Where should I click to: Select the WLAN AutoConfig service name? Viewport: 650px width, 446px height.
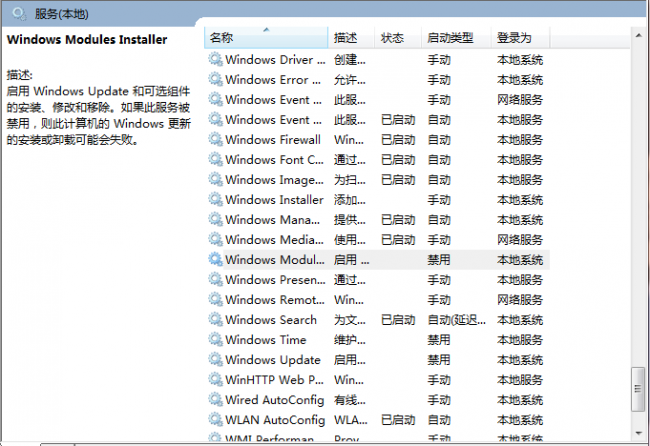coord(275,420)
